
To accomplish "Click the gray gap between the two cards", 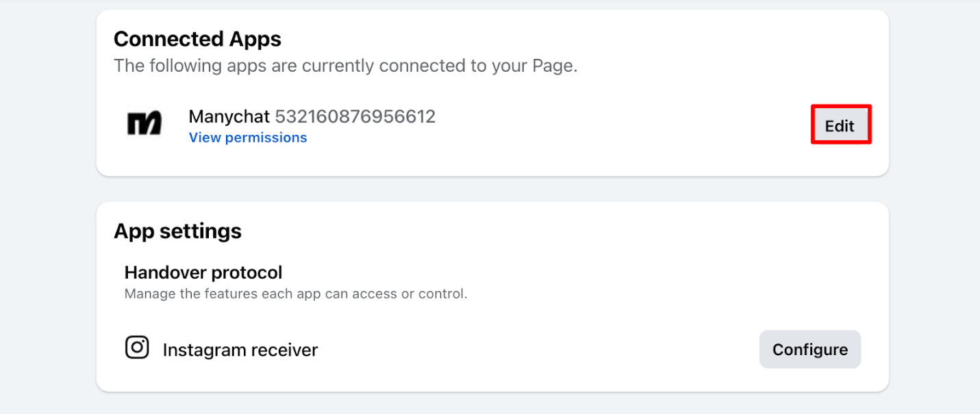I will click(x=492, y=189).
